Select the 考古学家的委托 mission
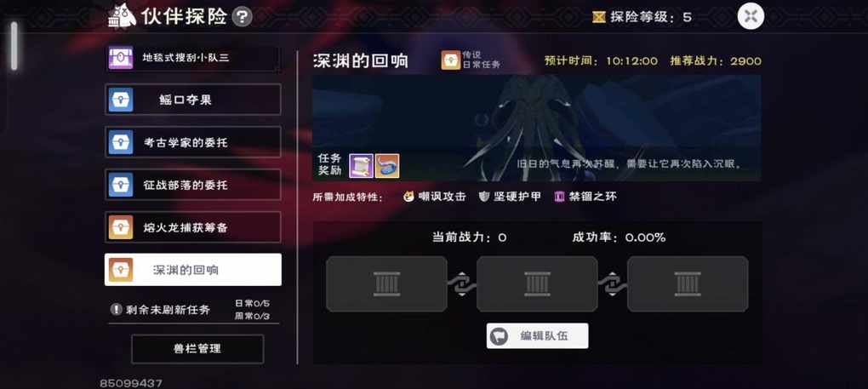 click(193, 142)
